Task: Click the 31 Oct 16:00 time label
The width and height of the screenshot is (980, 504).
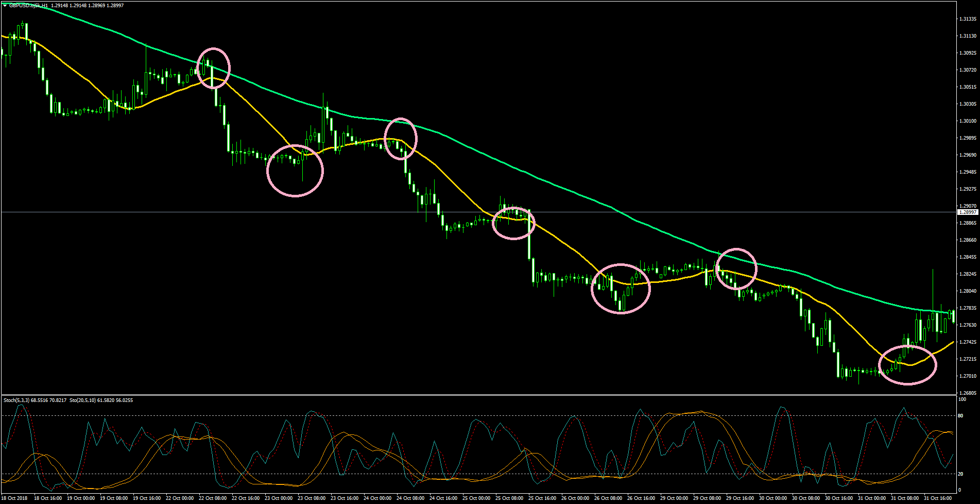Action: [938, 498]
